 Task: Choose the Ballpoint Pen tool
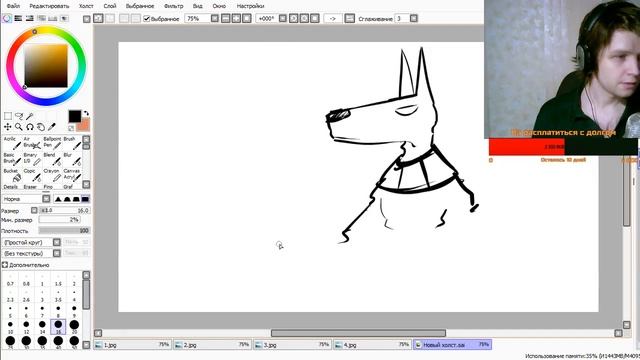coord(51,143)
